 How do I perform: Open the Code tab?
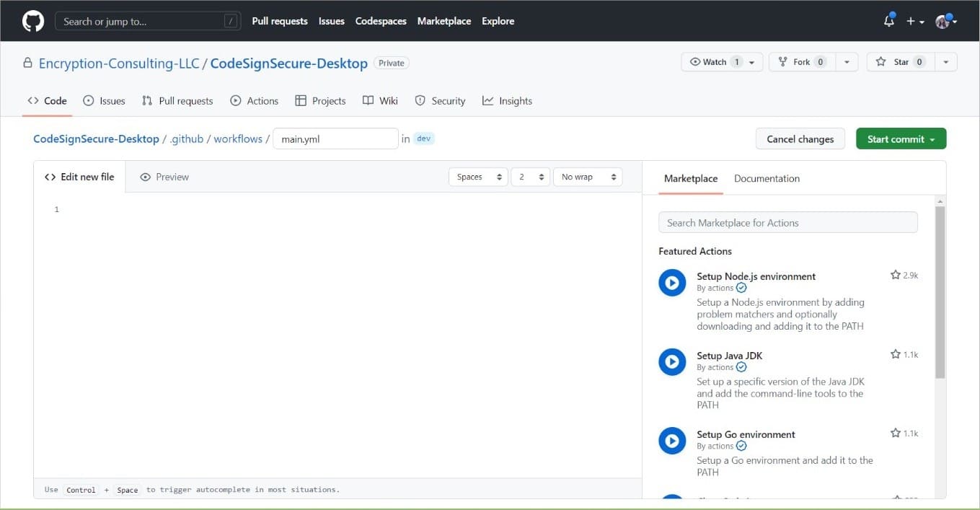tap(47, 101)
